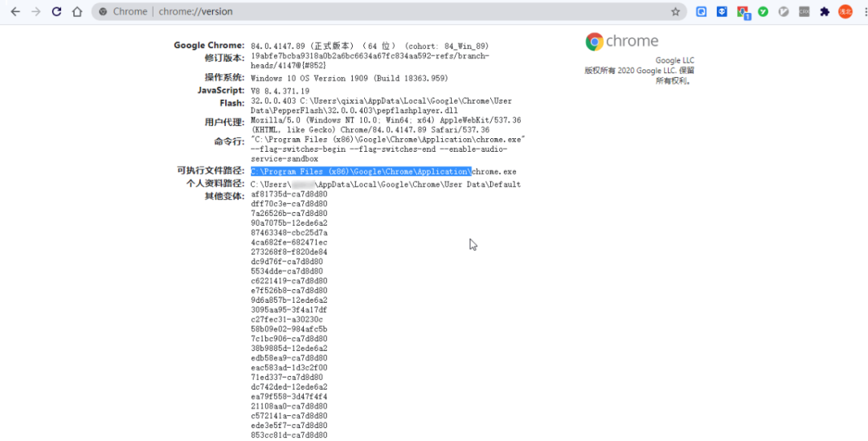Open the light-blue square extension with white arrow
Viewport: 868px width, 441px height.
click(702, 11)
